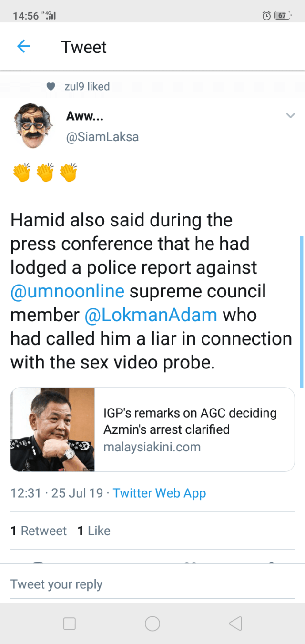Open the malaysiakini.com article card headline

point(190,421)
